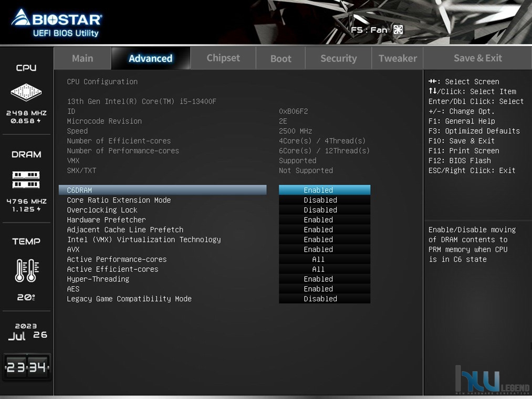Click the 13th Gen Intel Core i5-13400F text
Image resolution: width=532 pixels, height=399 pixels.
click(x=141, y=101)
